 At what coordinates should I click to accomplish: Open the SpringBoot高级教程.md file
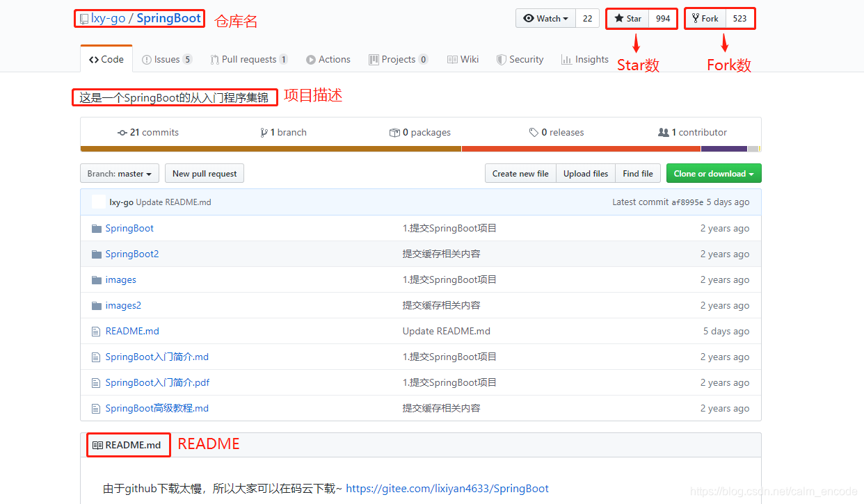pos(157,408)
